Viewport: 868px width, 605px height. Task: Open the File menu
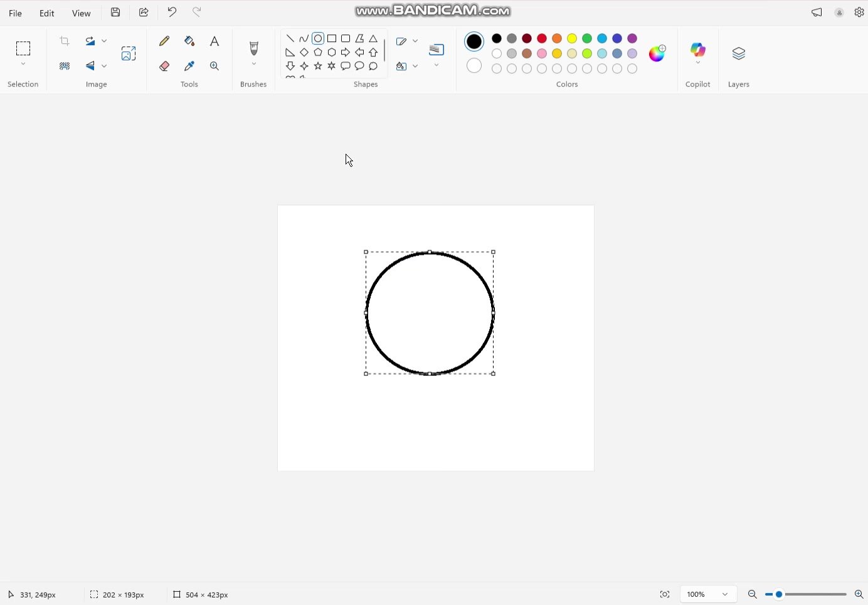point(15,13)
